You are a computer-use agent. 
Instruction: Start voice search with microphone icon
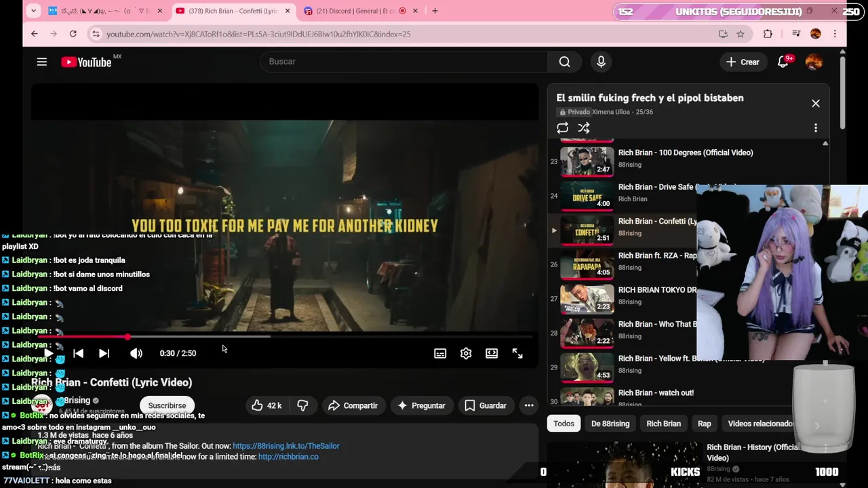pyautogui.click(x=601, y=62)
